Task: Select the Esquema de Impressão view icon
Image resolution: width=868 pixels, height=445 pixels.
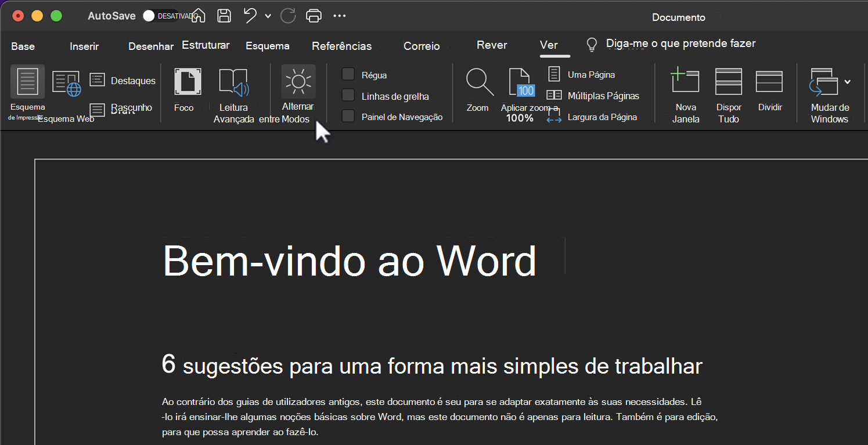Action: point(27,81)
